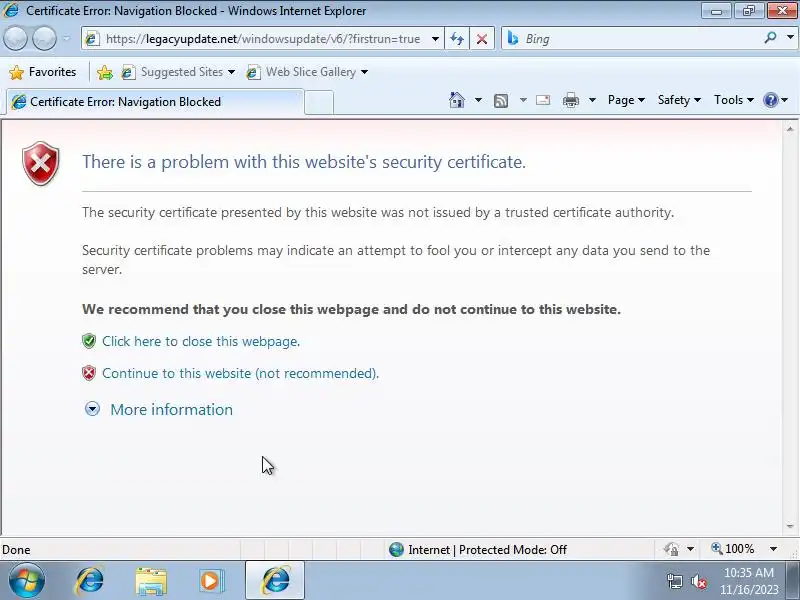Image resolution: width=800 pixels, height=600 pixels.
Task: Click the active Internet Explorer taskbar window
Action: (x=275, y=580)
